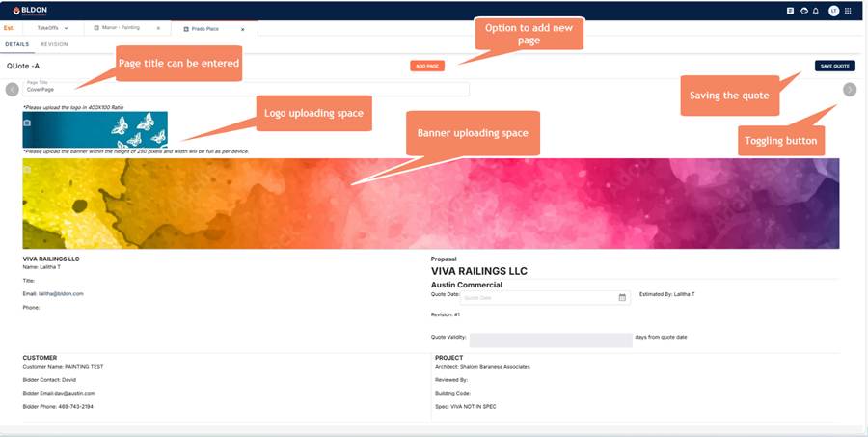The width and height of the screenshot is (868, 437).
Task: Close the Manor - Painting tab
Action: coord(158,29)
